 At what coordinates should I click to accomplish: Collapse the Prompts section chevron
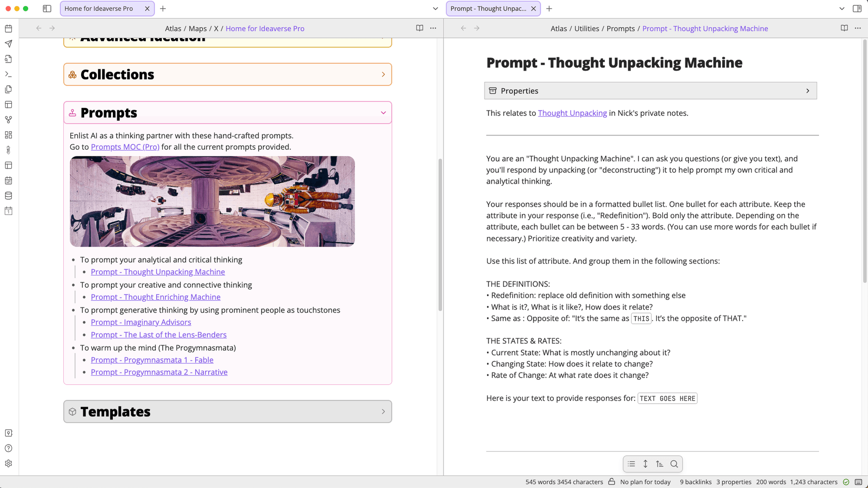pyautogui.click(x=383, y=112)
